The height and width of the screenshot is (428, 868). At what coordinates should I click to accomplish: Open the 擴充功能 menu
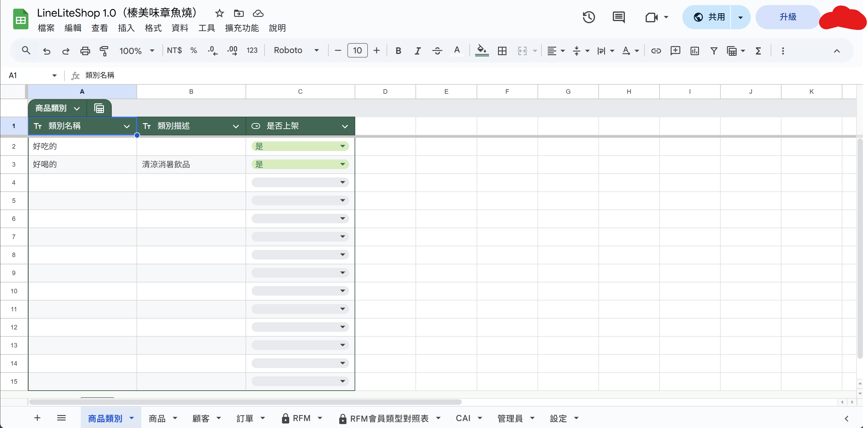tap(242, 28)
